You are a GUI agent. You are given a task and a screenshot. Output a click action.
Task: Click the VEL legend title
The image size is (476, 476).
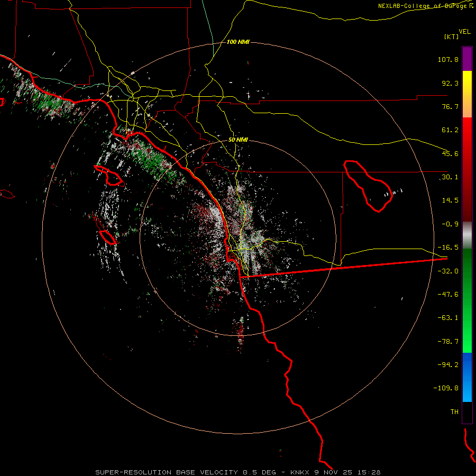[x=464, y=32]
